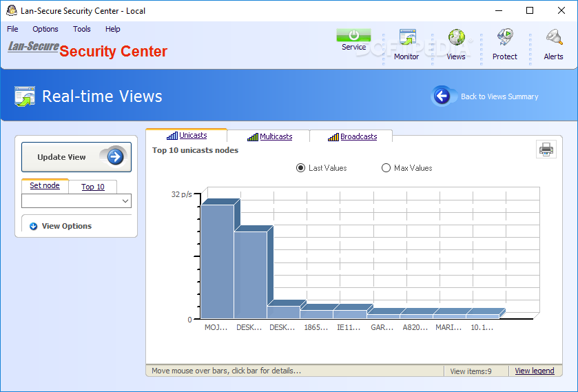Click the Update View arrow icon

coord(115,156)
